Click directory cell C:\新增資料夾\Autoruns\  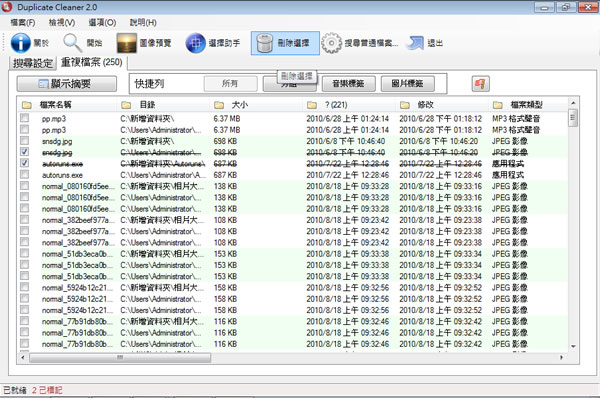[163, 164]
